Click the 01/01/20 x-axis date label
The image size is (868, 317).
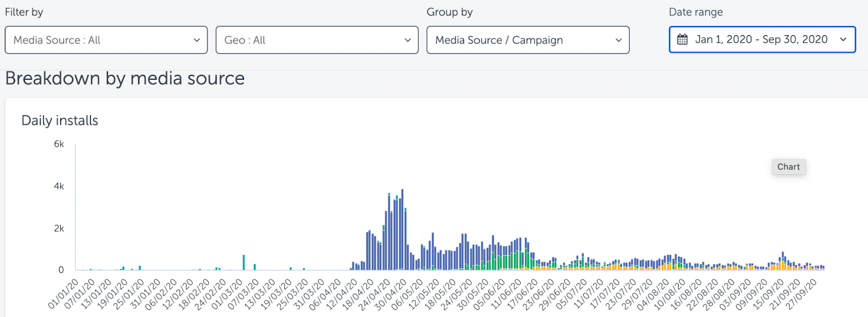[x=63, y=294]
